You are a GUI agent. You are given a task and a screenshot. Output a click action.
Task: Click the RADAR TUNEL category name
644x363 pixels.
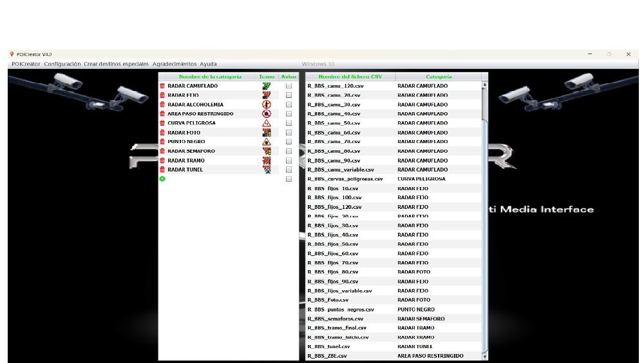pos(185,170)
